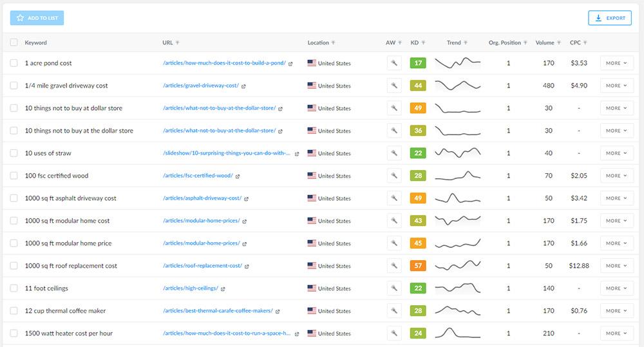This screenshot has height=347, width=644.
Task: Expand MORE dropdown for 10 things not to buy at the dollar store
Action: (x=616, y=131)
